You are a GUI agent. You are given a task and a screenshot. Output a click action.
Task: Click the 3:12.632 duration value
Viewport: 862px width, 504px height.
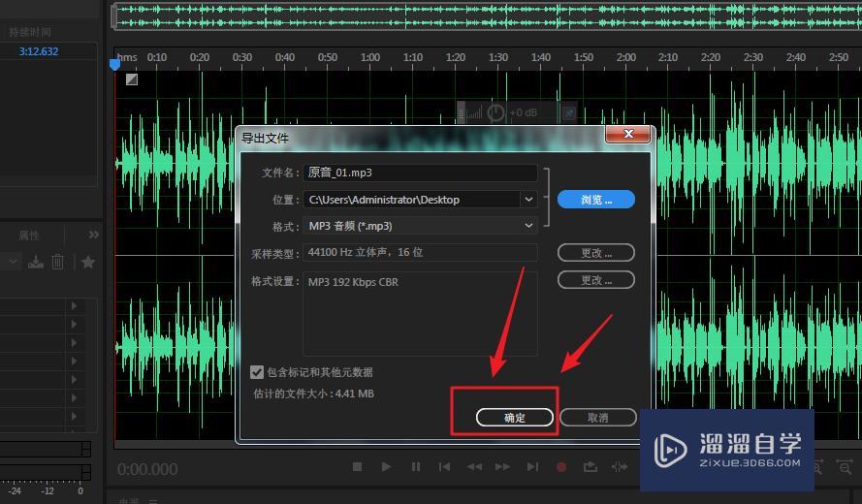39,51
